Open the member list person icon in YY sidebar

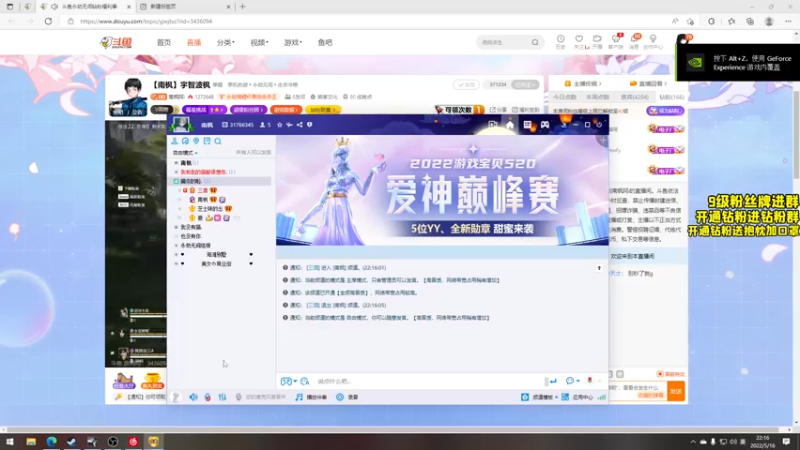tap(174, 141)
